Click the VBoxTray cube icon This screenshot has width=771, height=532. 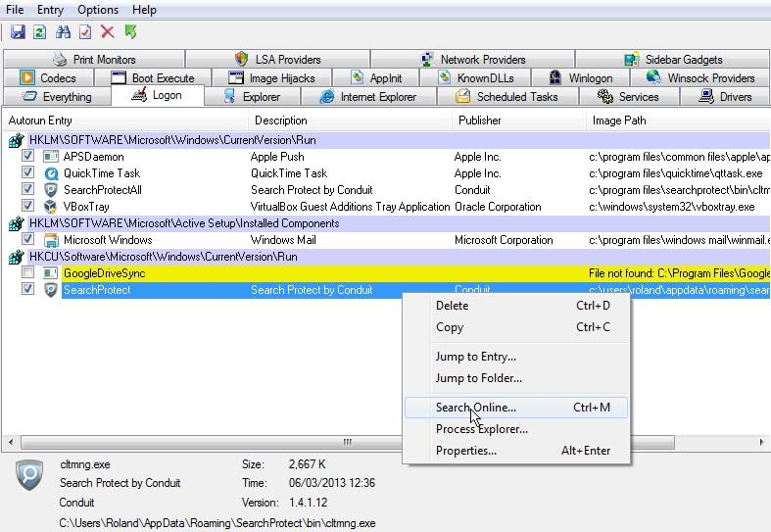point(51,207)
